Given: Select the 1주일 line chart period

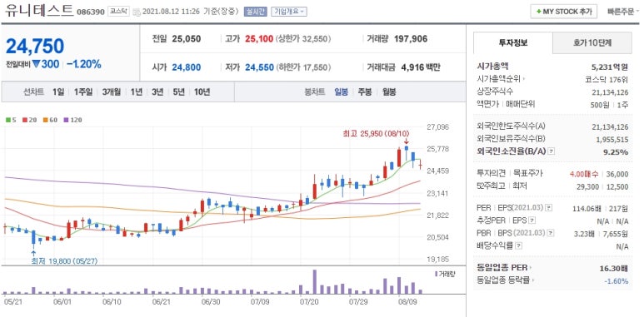Looking at the screenshot, I should pos(83,92).
